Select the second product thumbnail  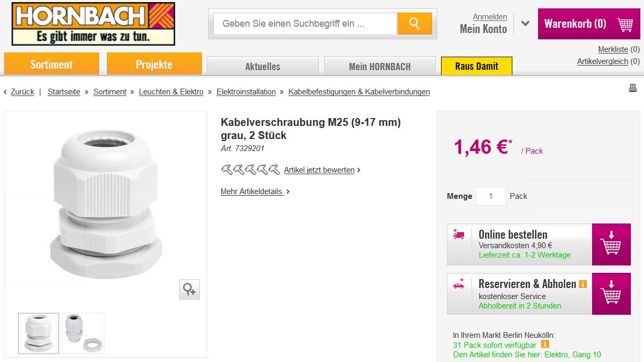click(x=83, y=333)
